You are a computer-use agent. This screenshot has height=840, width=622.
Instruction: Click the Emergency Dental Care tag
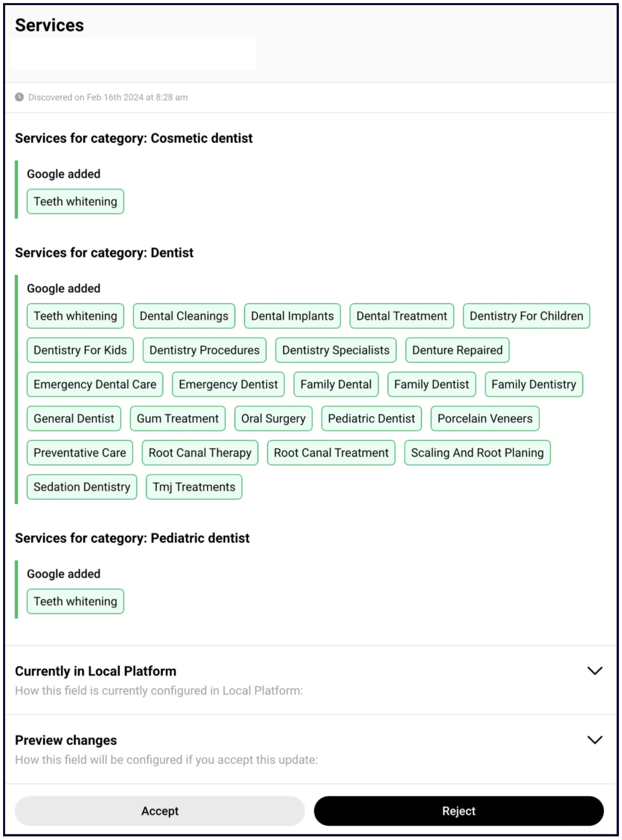click(x=95, y=385)
